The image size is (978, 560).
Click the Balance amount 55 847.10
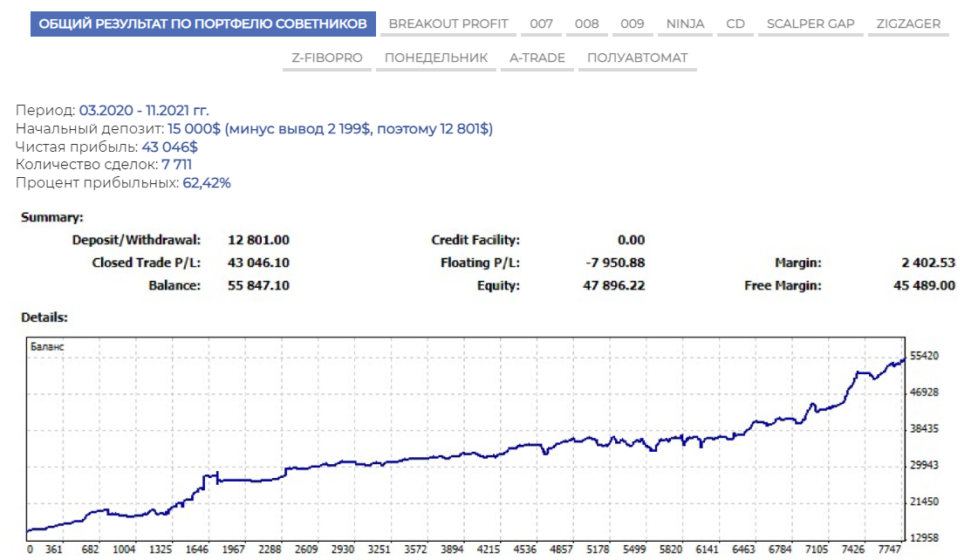click(x=258, y=285)
